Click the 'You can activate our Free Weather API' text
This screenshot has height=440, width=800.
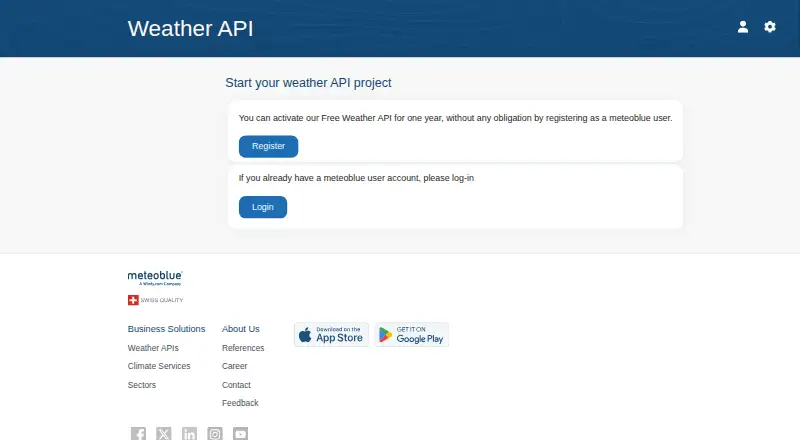(x=456, y=118)
